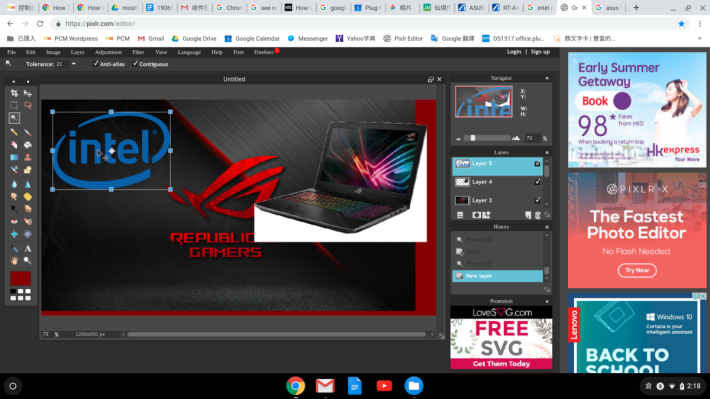The height and width of the screenshot is (399, 710).
Task: Select the Move tool
Action: tap(28, 93)
